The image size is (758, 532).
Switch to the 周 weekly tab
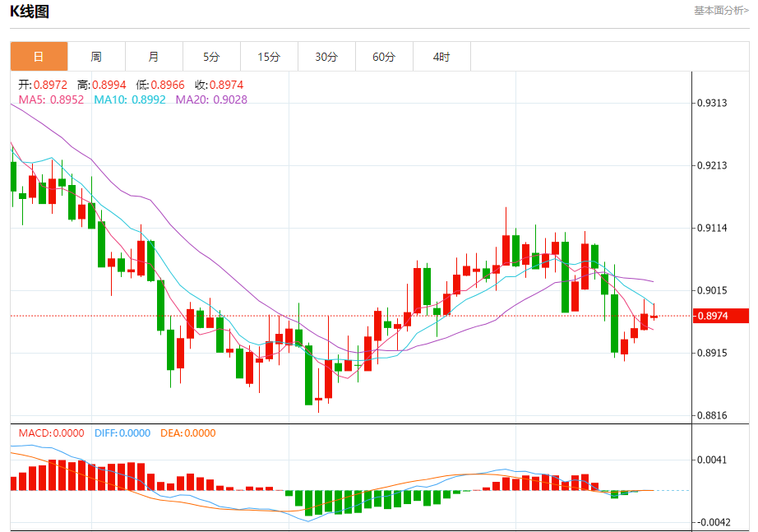pyautogui.click(x=96, y=57)
